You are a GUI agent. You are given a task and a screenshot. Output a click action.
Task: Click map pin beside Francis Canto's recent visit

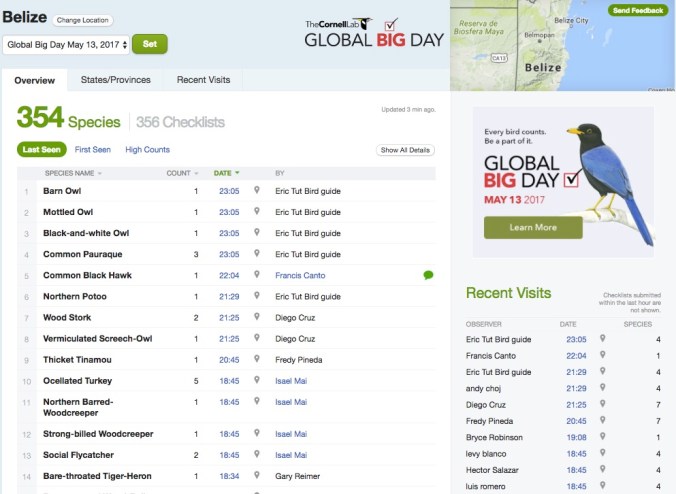[x=602, y=356]
